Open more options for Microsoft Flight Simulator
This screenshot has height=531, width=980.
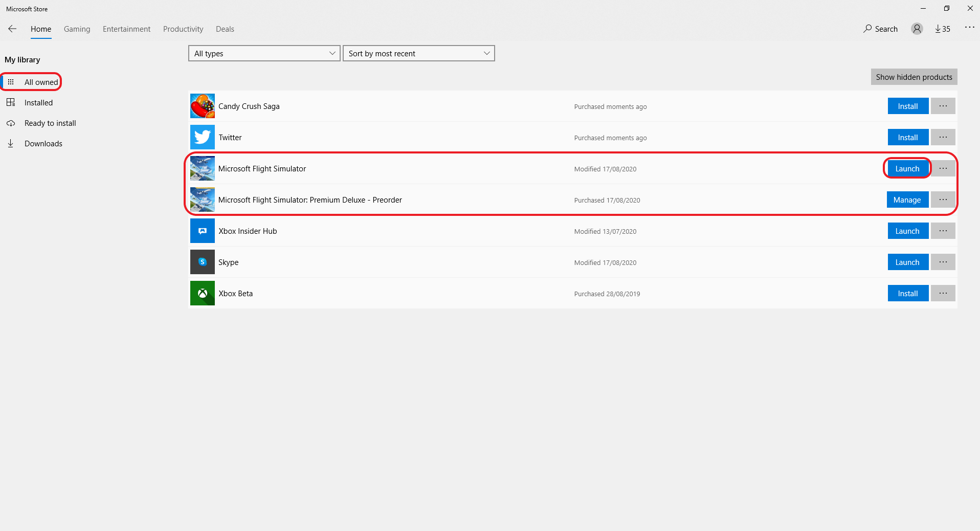(x=943, y=169)
